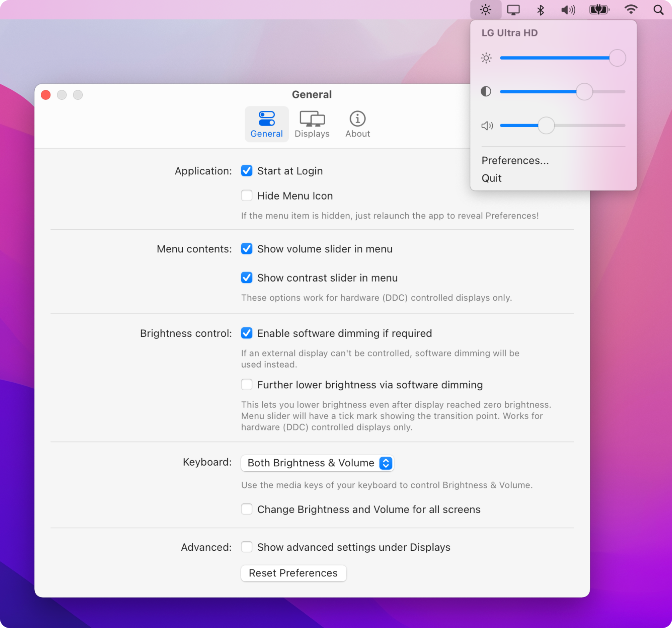Click the MonitorControl sun icon in menu bar

[485, 9]
